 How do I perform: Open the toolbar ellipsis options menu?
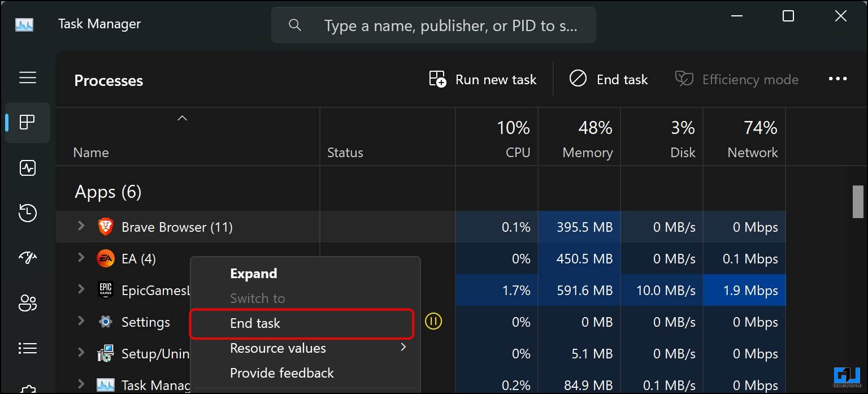click(x=838, y=79)
